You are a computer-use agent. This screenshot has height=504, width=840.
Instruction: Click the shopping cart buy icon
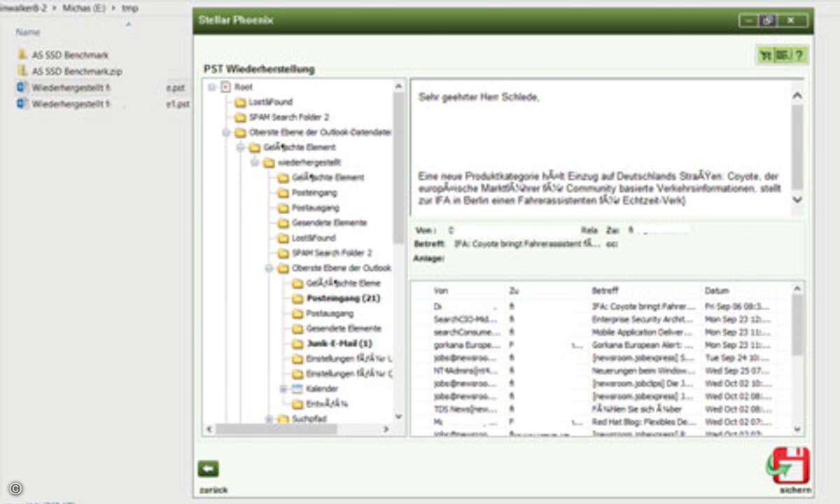[766, 55]
